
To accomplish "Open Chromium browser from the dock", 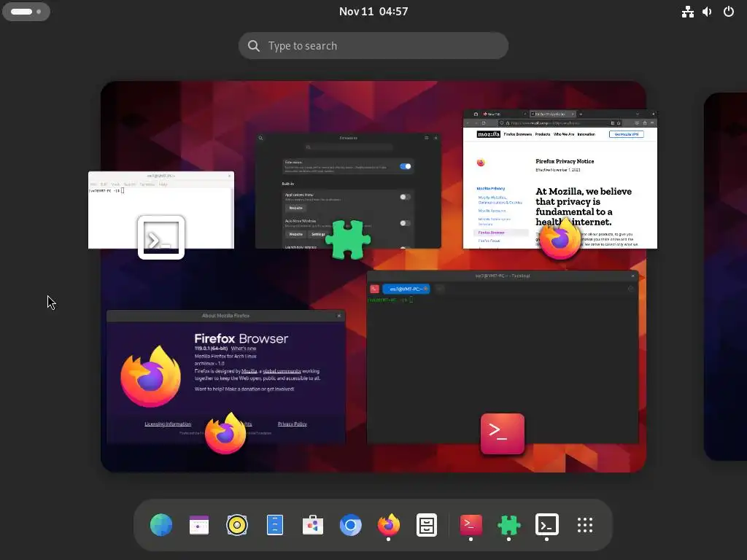I will click(351, 525).
